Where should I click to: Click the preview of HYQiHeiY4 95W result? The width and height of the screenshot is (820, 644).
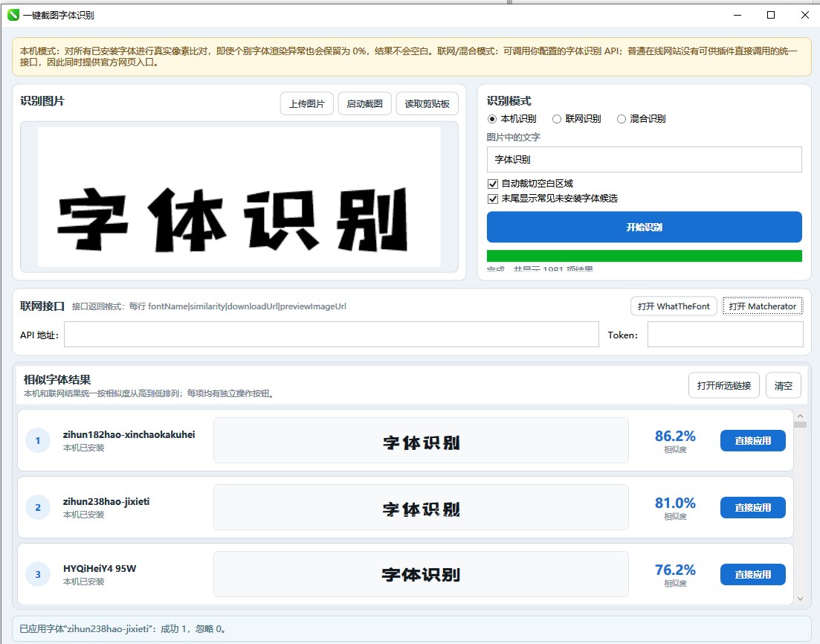pos(421,574)
